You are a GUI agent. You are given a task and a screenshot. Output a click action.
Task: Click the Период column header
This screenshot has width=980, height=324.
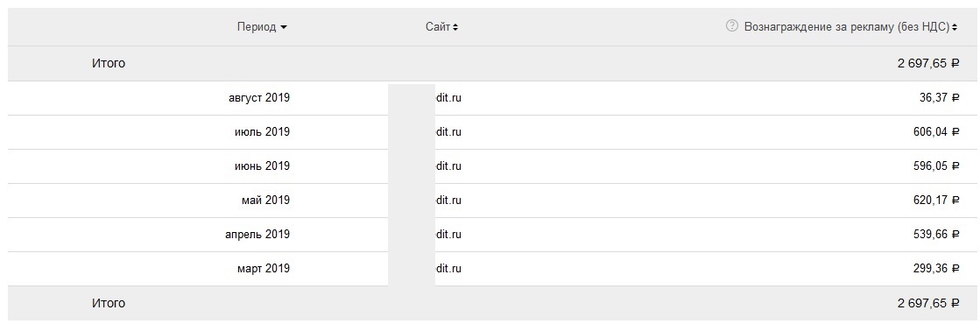pos(257,27)
